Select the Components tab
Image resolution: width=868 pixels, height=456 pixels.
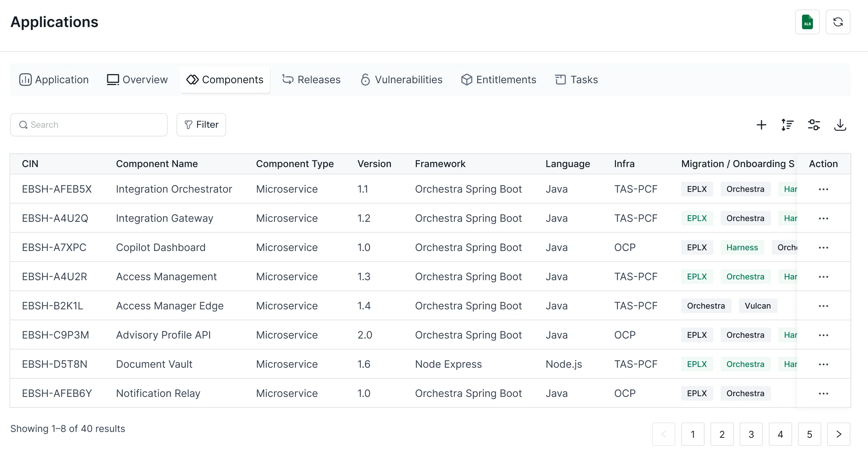click(225, 80)
